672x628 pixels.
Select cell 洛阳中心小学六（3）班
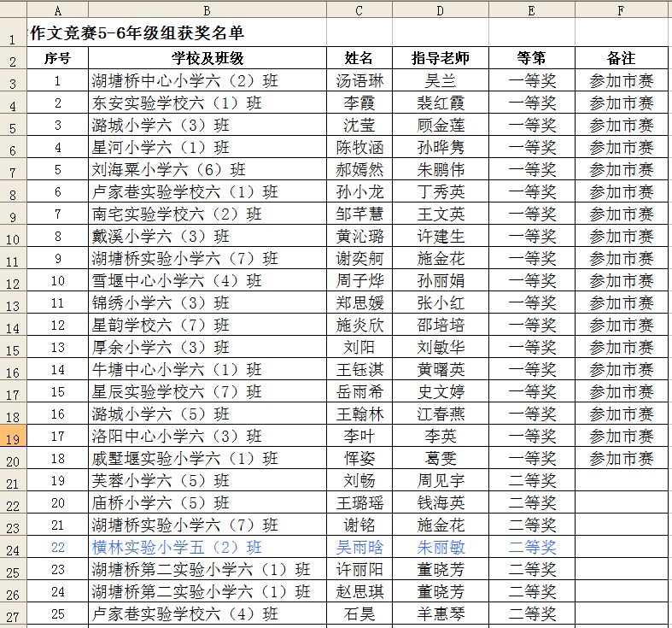click(x=207, y=436)
